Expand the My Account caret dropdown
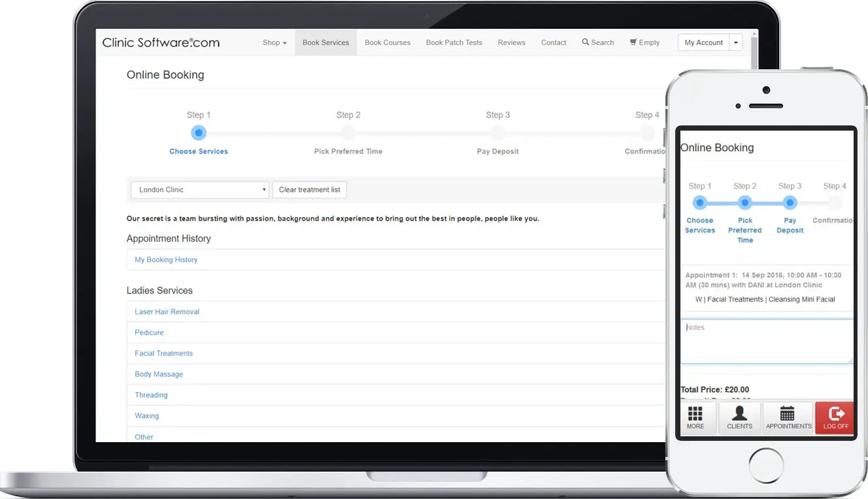Image resolution: width=868 pixels, height=499 pixels. (x=736, y=42)
